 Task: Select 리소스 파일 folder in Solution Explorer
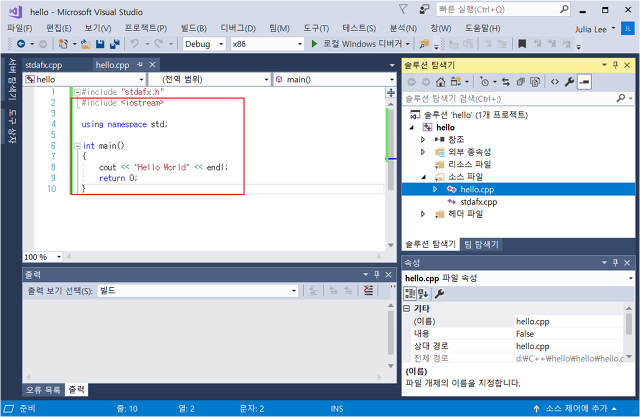point(469,164)
